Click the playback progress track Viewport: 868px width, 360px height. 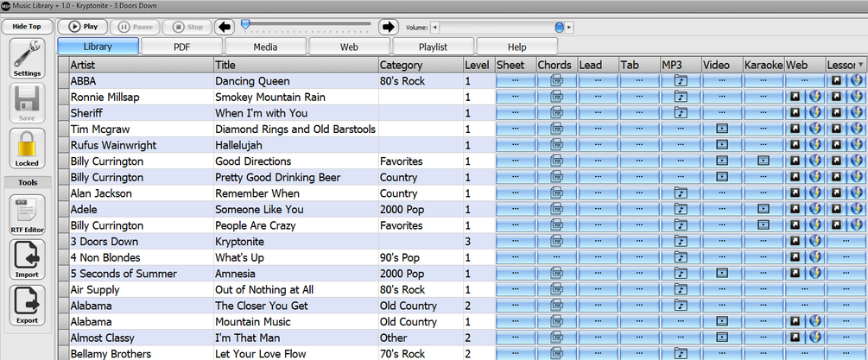(x=306, y=24)
